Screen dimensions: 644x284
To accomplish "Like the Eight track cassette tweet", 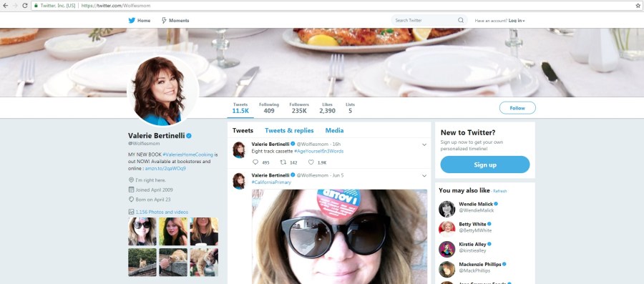I will (311, 162).
